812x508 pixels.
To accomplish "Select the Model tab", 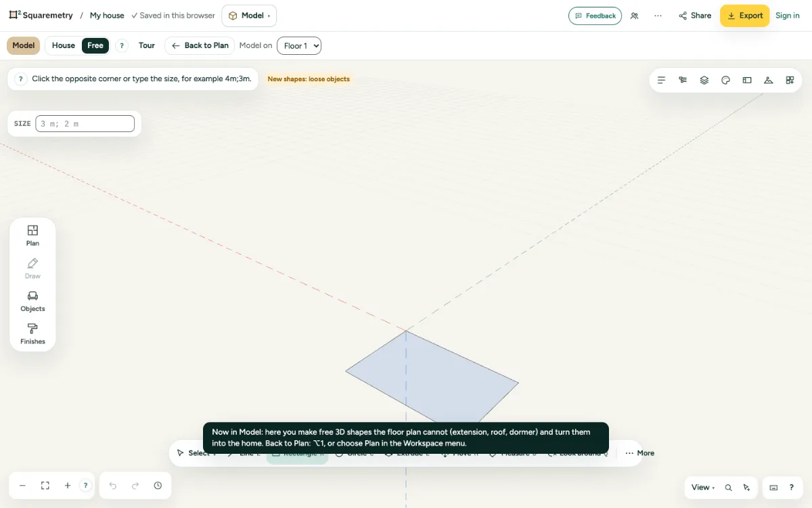I will click(24, 45).
